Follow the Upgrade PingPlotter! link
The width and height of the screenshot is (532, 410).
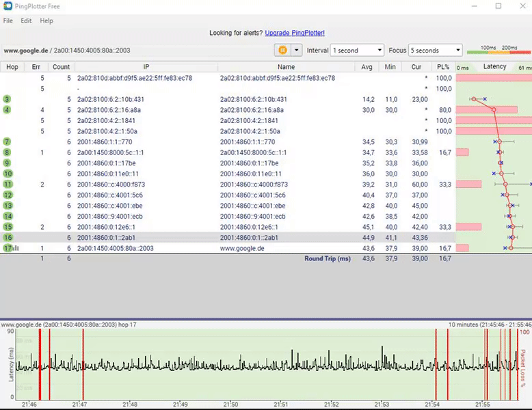pos(295,33)
